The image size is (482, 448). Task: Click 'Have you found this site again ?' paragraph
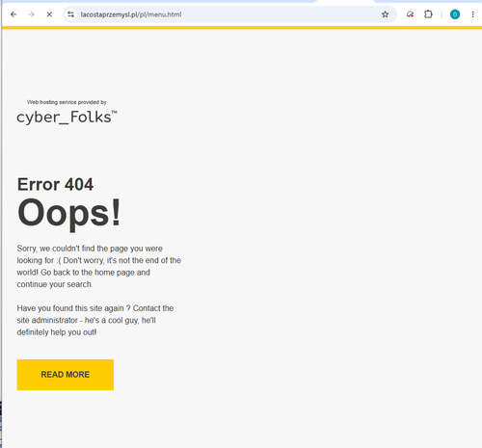[x=95, y=320]
